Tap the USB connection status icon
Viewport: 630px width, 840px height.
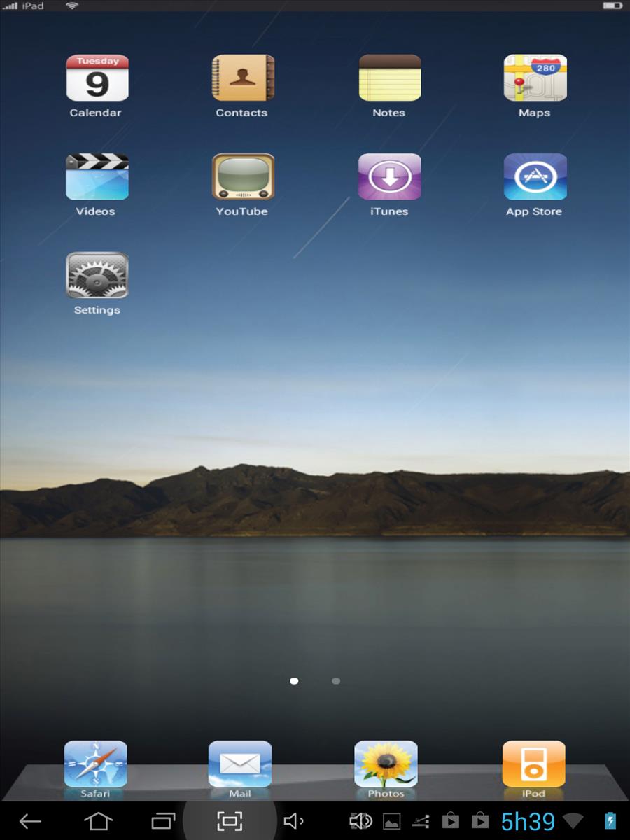(421, 821)
